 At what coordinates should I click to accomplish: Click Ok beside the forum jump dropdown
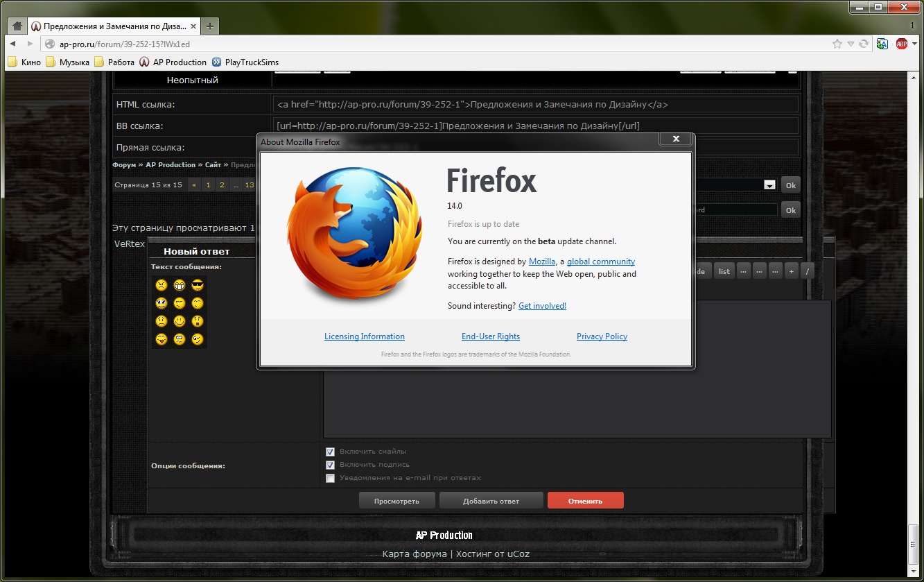[790, 185]
